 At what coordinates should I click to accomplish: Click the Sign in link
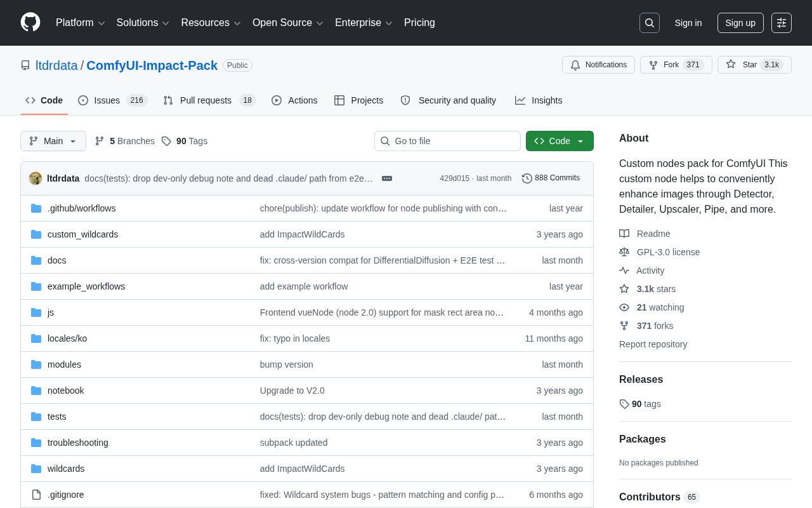pos(688,23)
